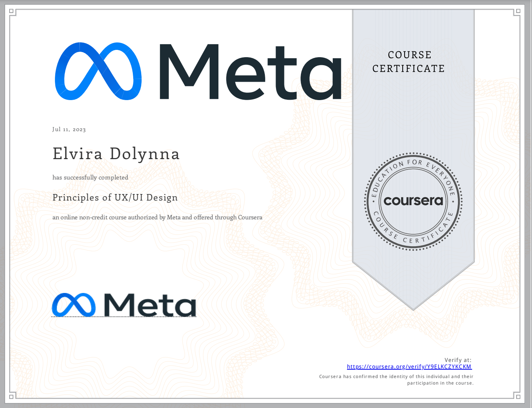Click the 'has successfully completed' text
This screenshot has width=532, height=408.
(x=90, y=178)
